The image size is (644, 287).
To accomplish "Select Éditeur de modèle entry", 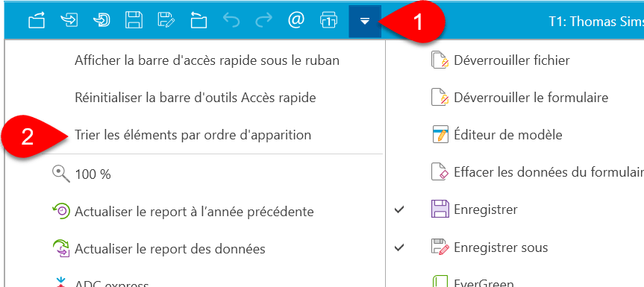I will click(508, 134).
